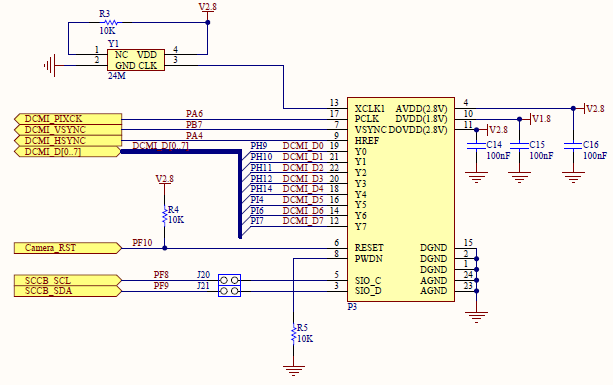Click the DCMI_D4 net label
The image size is (613, 385).
303,189
